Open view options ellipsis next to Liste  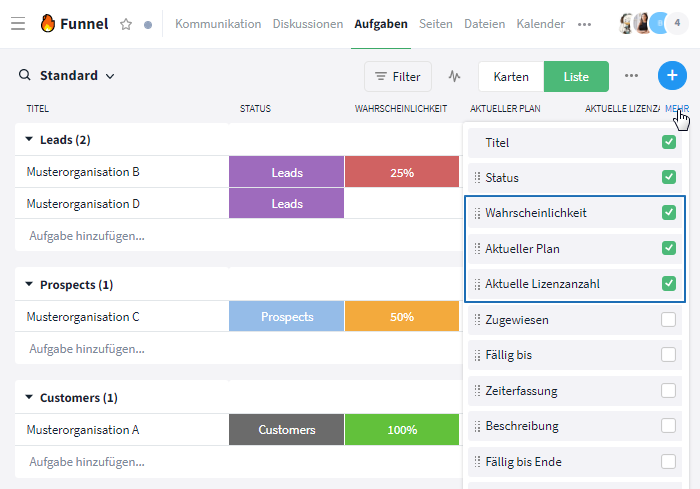click(631, 75)
